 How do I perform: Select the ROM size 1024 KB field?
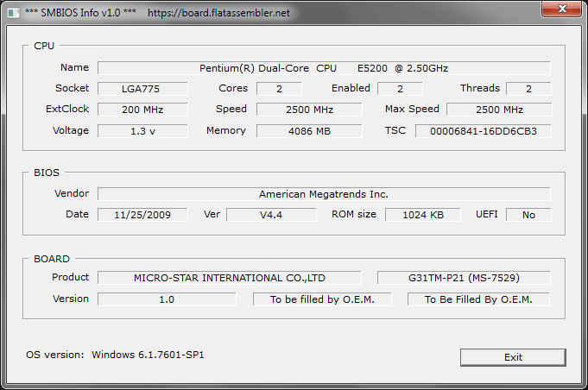[422, 215]
